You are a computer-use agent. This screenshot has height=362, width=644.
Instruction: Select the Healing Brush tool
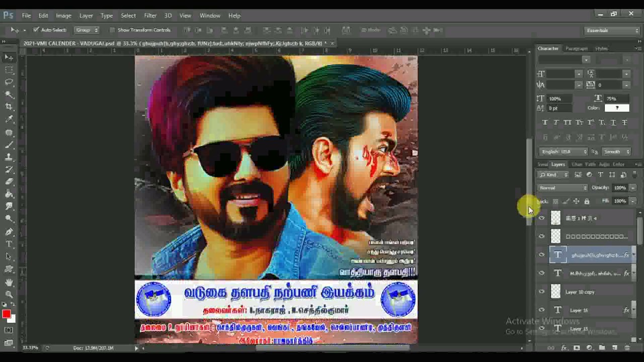(x=9, y=133)
